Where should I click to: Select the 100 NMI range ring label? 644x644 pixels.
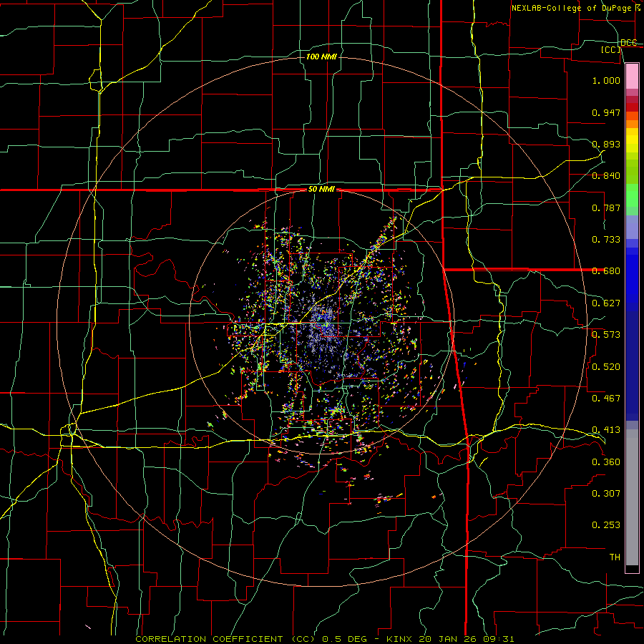point(321,57)
